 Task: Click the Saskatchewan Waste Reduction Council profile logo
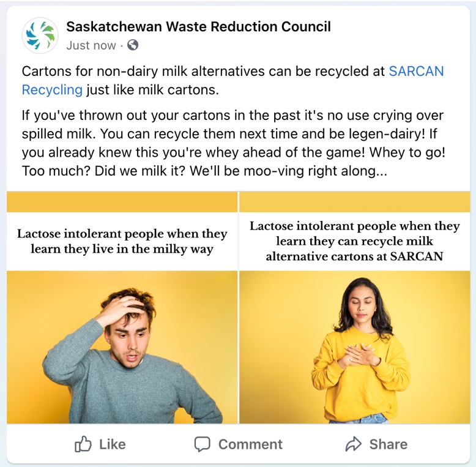(40, 35)
